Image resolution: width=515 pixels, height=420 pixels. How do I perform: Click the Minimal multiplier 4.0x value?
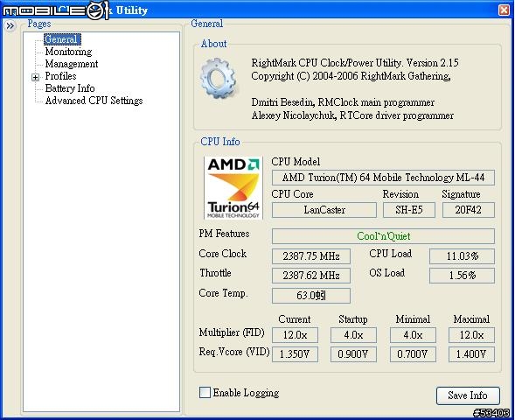pos(413,335)
